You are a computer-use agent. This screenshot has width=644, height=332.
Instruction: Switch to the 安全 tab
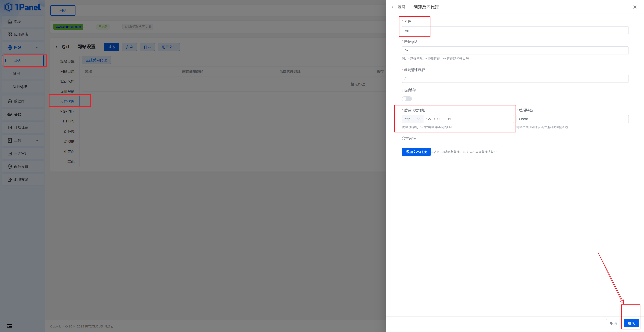click(129, 47)
